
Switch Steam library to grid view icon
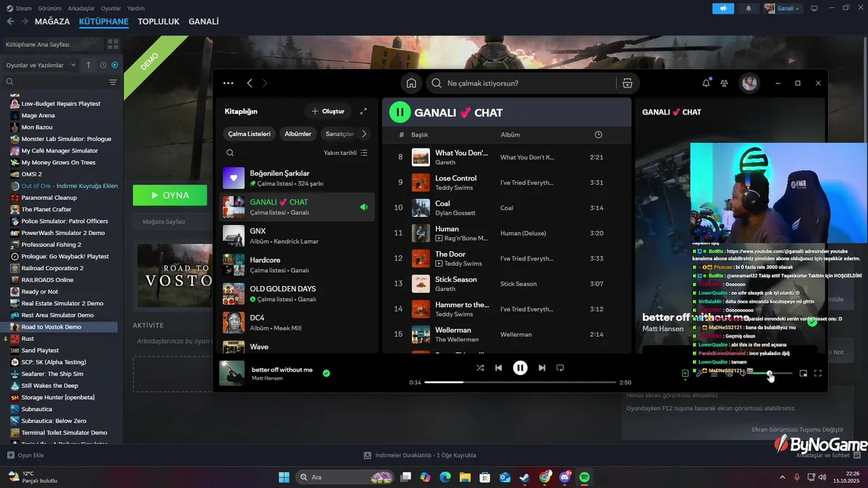[x=113, y=44]
